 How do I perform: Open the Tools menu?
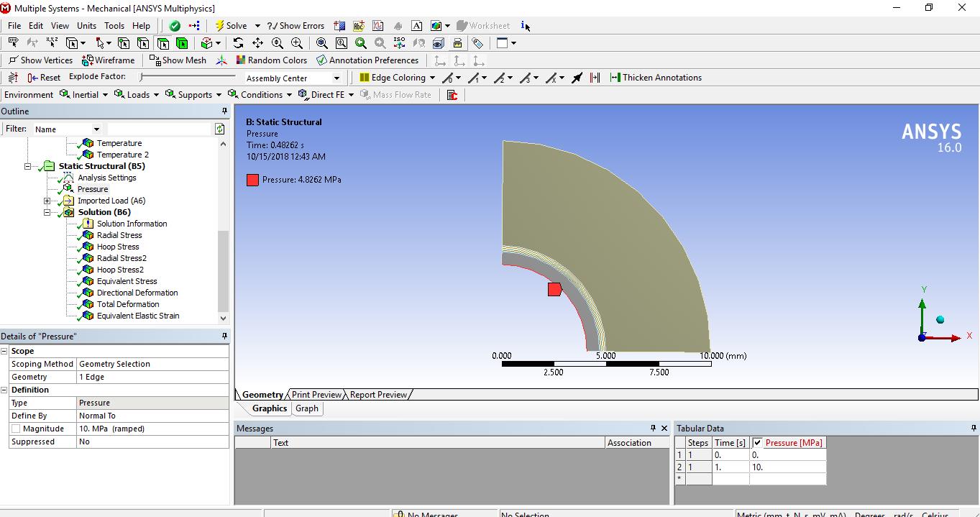(114, 26)
